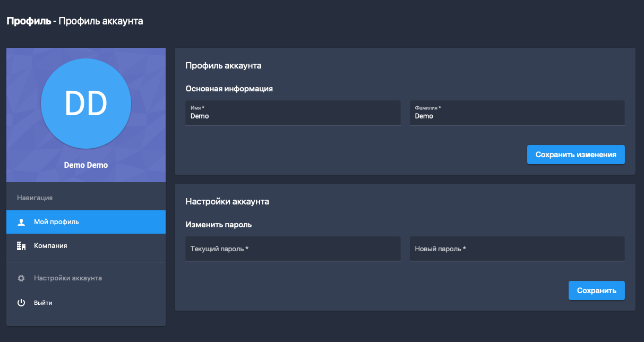Click the Изменить пароль subheading
Image resolution: width=644 pixels, height=342 pixels.
tap(218, 225)
